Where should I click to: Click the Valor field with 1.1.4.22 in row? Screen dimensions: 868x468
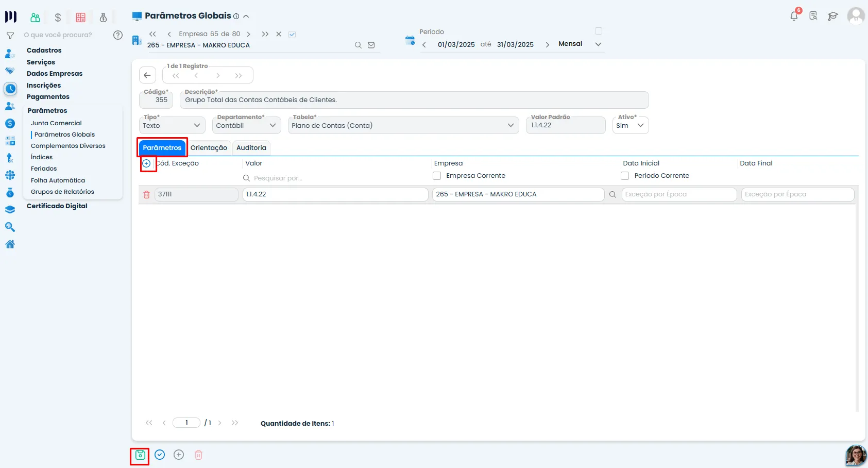tap(335, 194)
